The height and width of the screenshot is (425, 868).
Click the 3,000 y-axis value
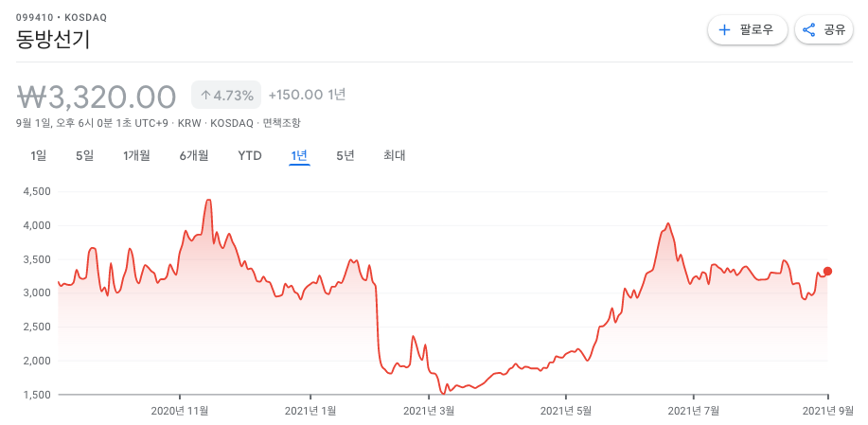coord(37,292)
